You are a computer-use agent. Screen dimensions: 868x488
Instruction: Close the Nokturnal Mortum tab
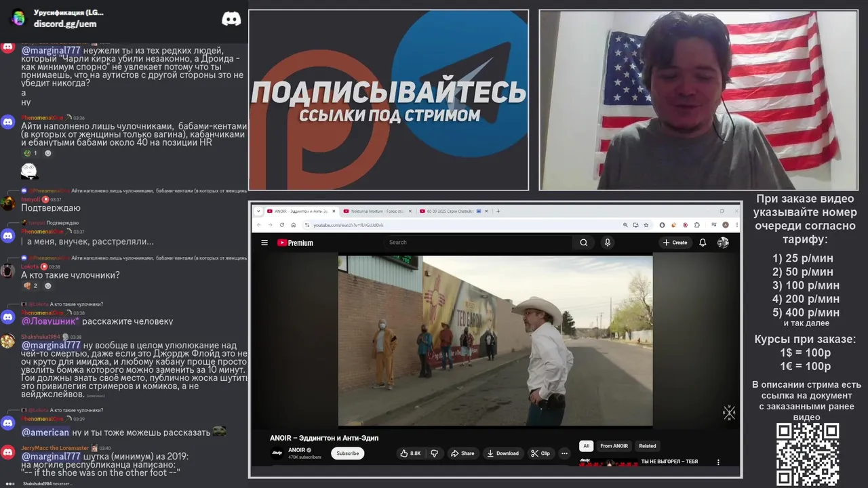(410, 211)
